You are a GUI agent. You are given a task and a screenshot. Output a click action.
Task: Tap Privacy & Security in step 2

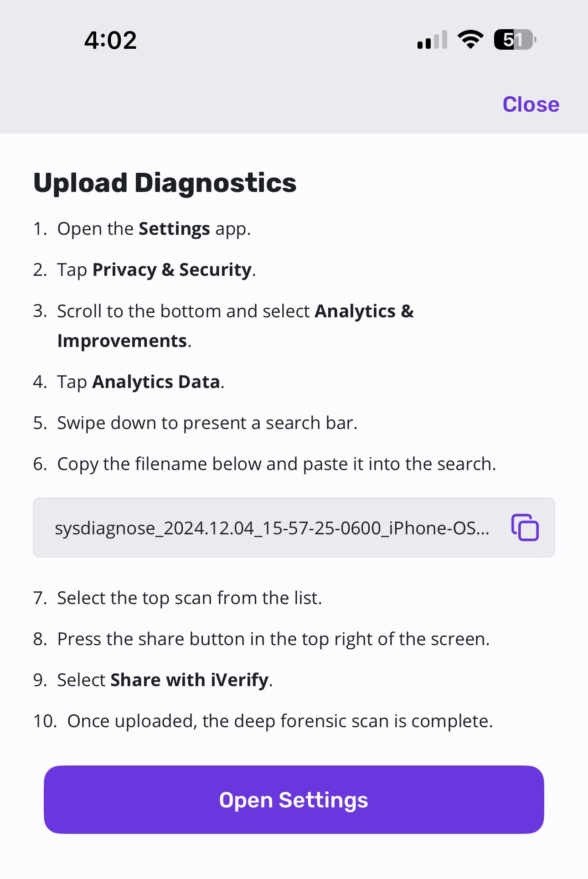coord(172,269)
